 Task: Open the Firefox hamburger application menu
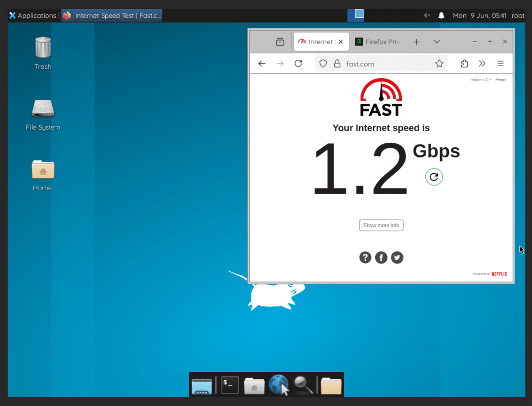[500, 64]
